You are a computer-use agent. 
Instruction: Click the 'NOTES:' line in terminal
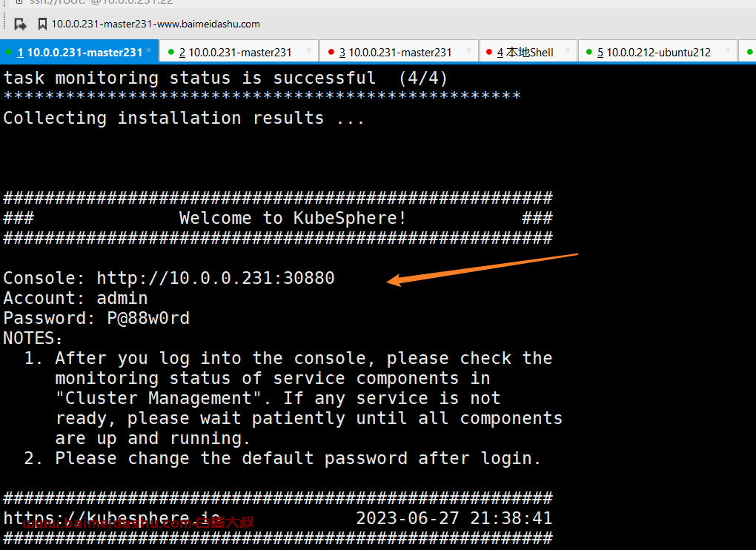[x=33, y=339]
